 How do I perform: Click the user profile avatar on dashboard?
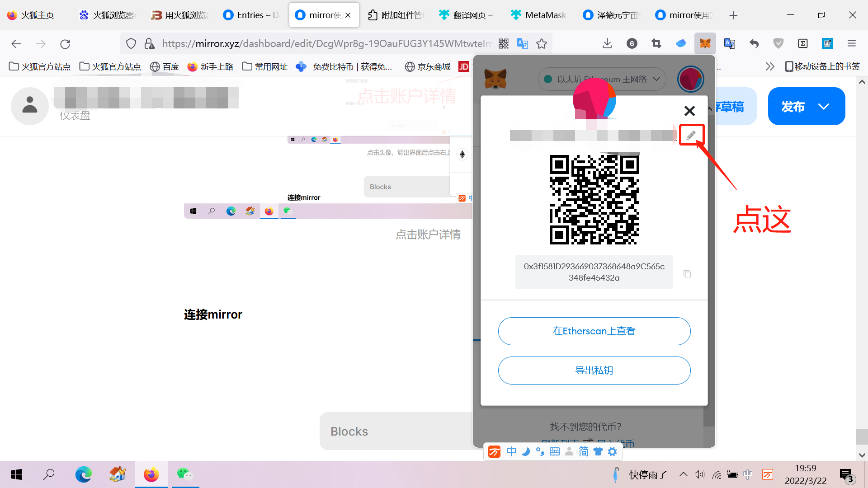tap(30, 106)
